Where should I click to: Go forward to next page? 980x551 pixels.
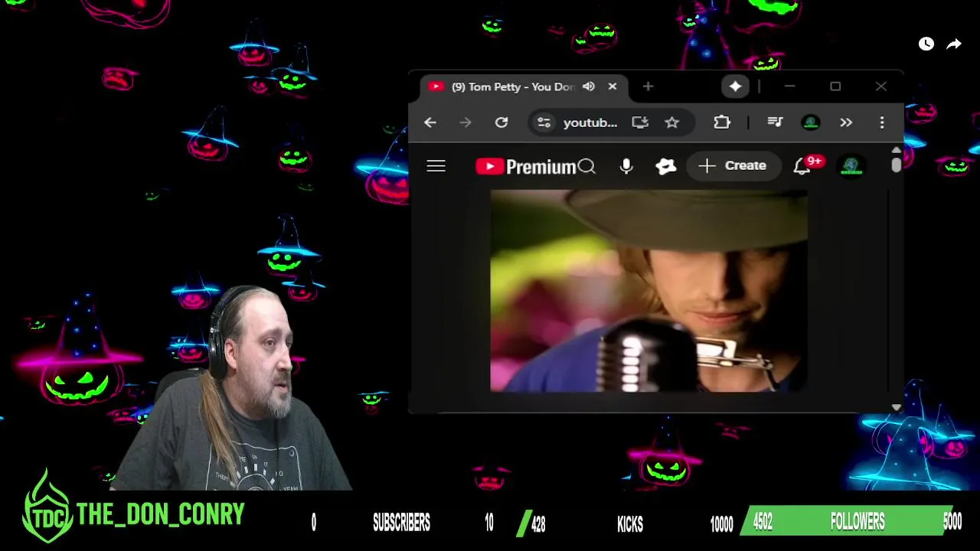[x=465, y=122]
